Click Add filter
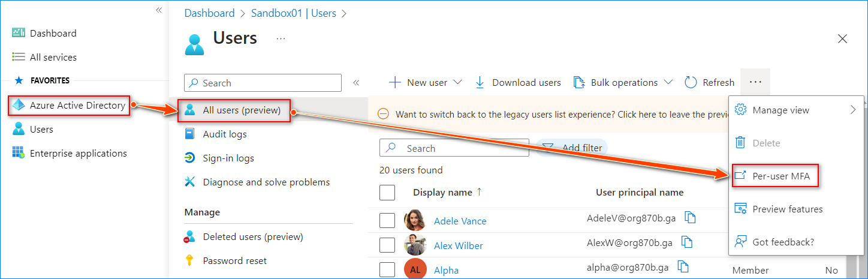868x279 pixels. coord(571,148)
